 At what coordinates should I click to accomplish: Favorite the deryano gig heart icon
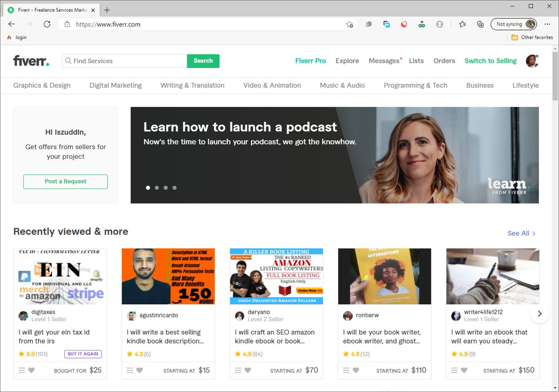[247, 371]
